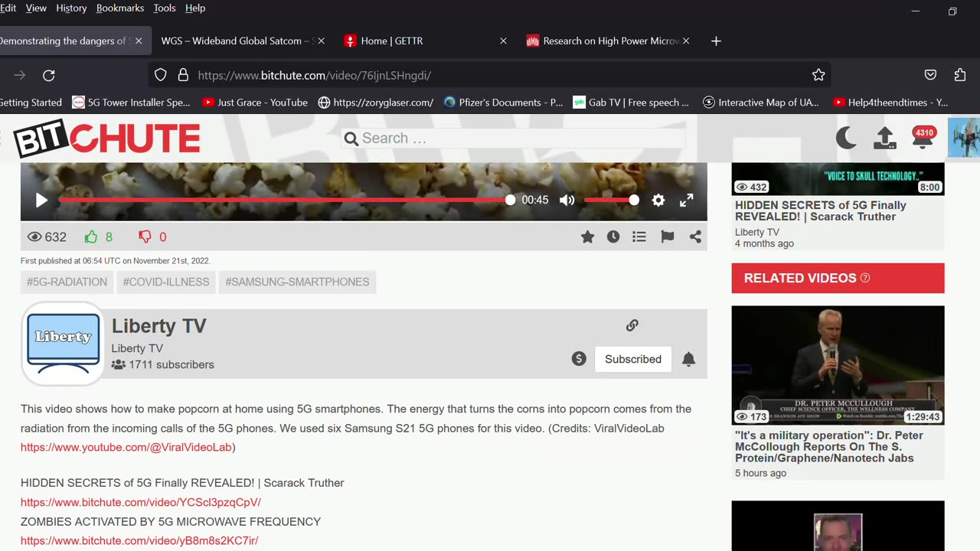Open a new tab with plus button
This screenshot has width=980, height=551.
716,41
